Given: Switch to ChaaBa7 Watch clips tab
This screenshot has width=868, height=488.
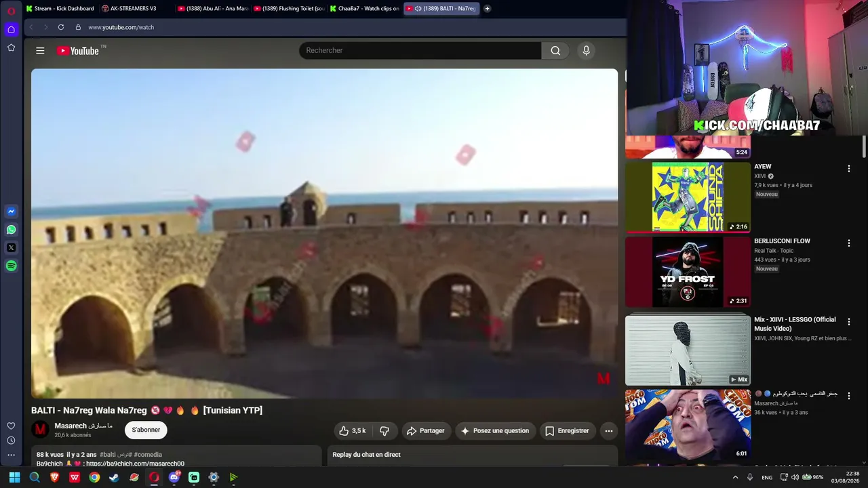Looking at the screenshot, I should 365,9.
